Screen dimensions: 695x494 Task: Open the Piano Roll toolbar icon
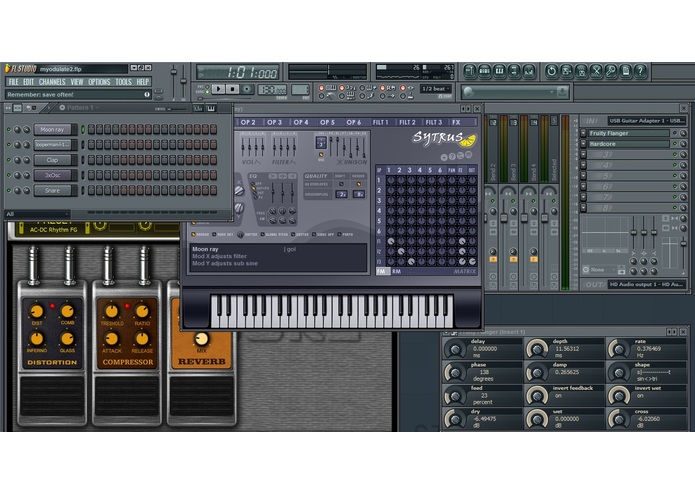click(500, 71)
